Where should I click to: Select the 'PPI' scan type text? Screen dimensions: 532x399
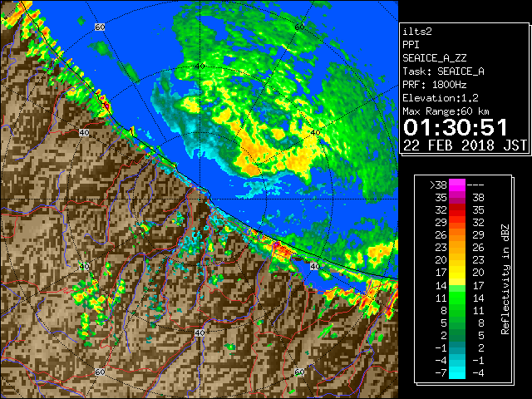click(411, 45)
